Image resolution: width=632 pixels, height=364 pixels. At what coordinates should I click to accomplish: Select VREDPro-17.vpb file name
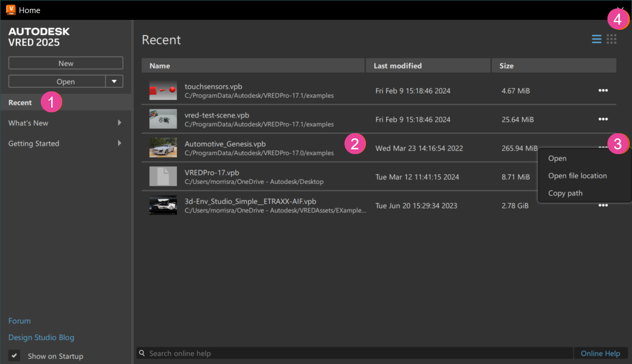(212, 172)
